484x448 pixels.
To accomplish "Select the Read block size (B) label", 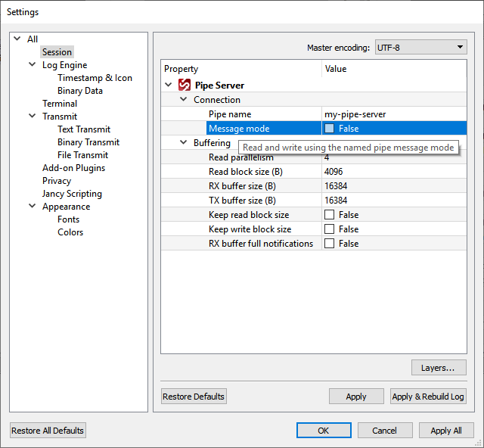I will pyautogui.click(x=246, y=172).
